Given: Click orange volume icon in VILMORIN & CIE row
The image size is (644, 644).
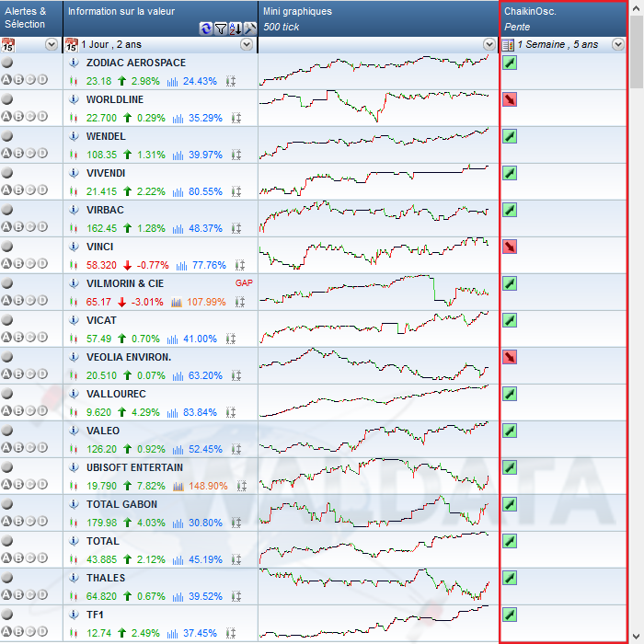Looking at the screenshot, I should pos(177,303).
